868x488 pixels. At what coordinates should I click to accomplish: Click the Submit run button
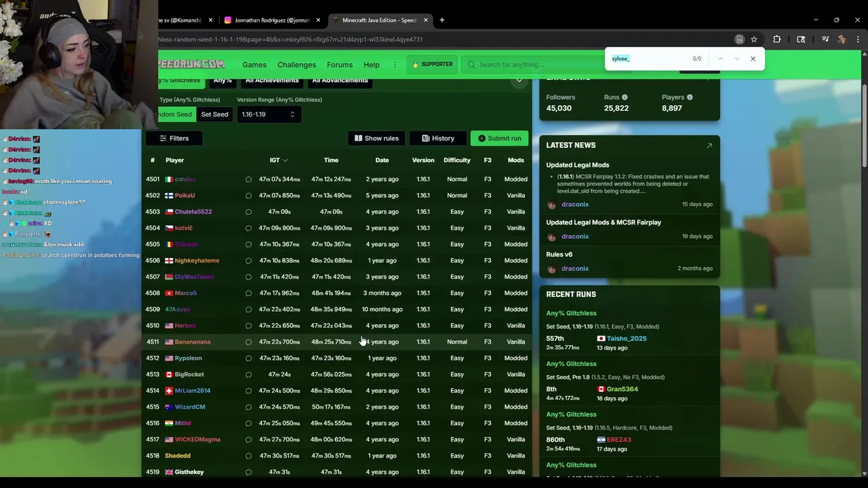pyautogui.click(x=499, y=138)
